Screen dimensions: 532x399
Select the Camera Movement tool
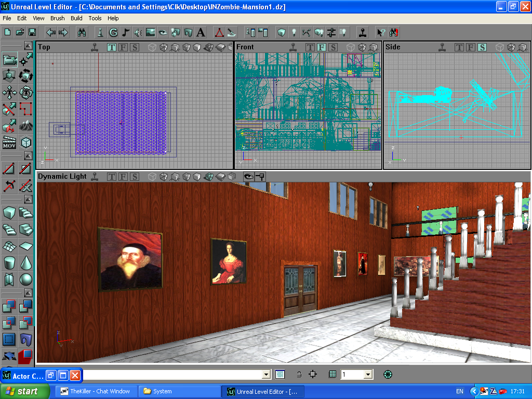pos(9,60)
